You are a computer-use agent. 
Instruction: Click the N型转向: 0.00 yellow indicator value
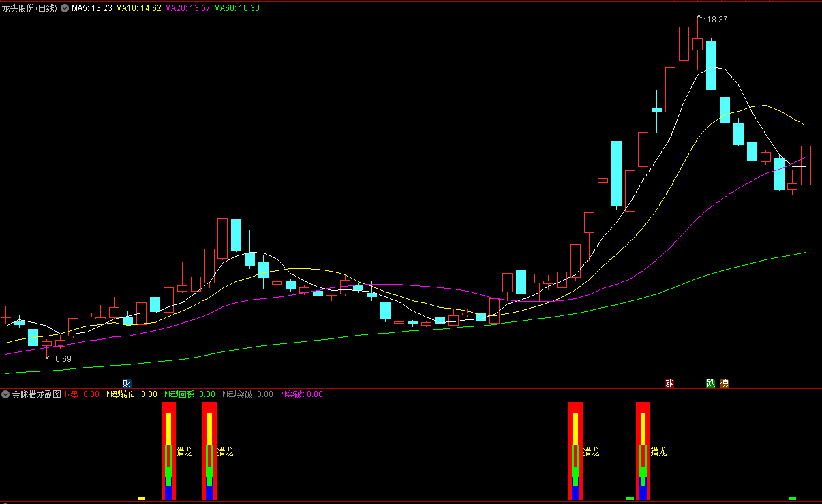point(132,394)
